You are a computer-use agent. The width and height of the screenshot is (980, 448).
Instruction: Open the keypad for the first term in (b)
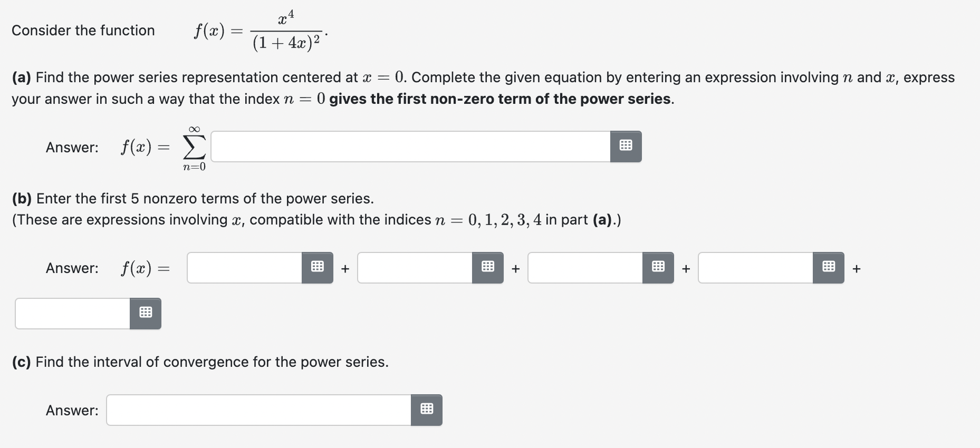(317, 267)
